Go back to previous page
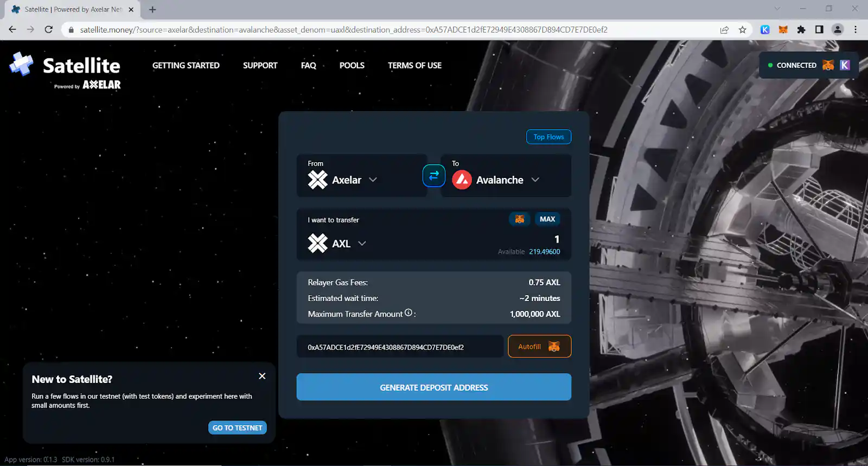The width and height of the screenshot is (868, 466). 12,30
